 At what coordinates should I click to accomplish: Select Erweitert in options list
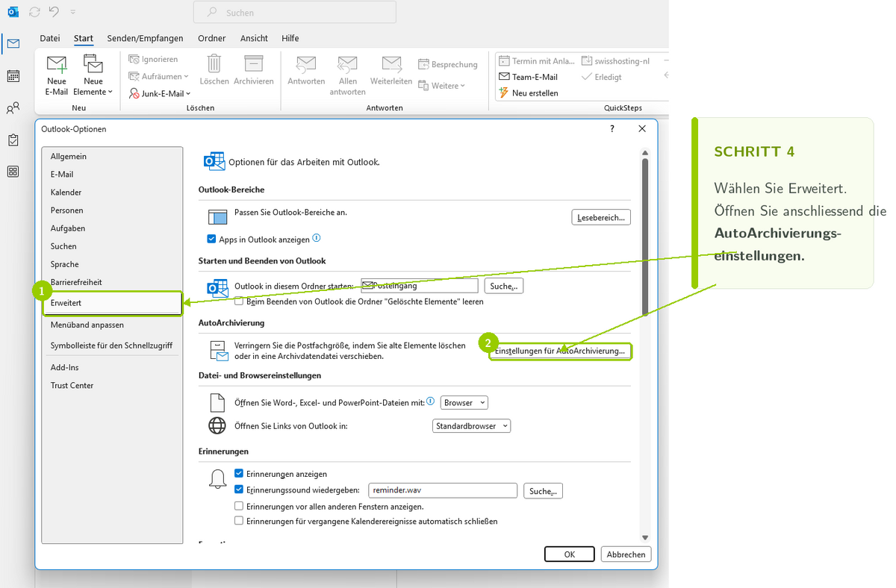tap(112, 304)
